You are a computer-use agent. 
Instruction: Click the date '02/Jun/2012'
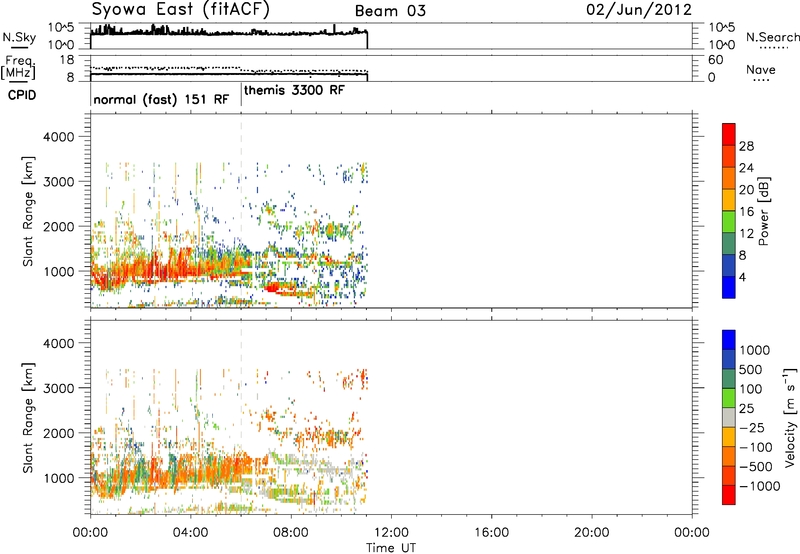639,10
